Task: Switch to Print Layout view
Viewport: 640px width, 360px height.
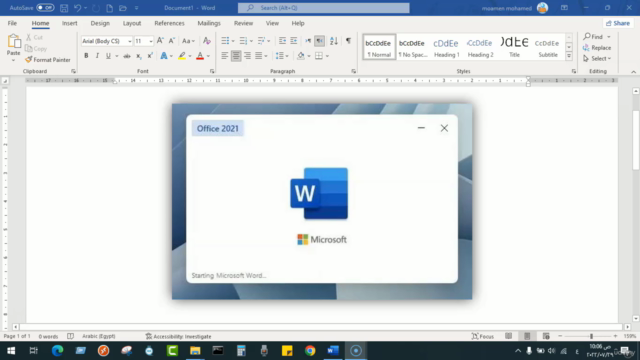Action: tap(527, 336)
